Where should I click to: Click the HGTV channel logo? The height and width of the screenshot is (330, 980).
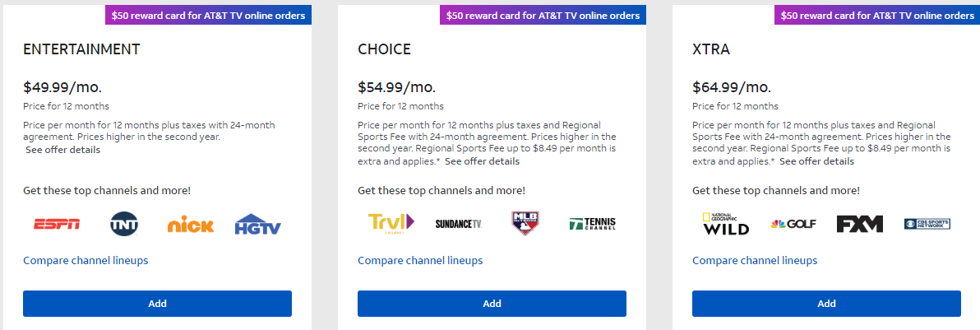[258, 225]
